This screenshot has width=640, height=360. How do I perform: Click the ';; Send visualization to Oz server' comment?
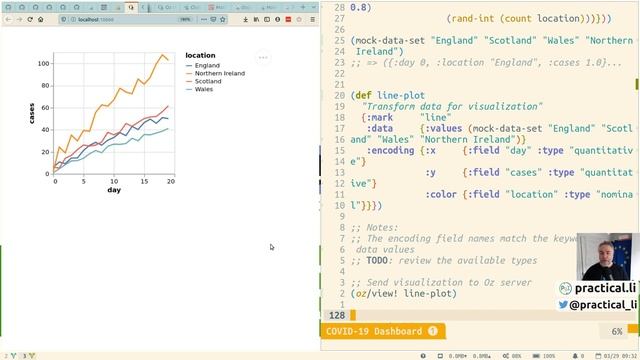[441, 282]
